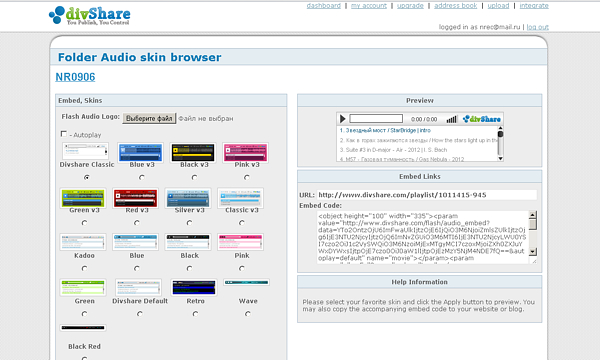Viewport: 600px width, 360px height.
Task: Click divShare logo inside preview player
Action: pyautogui.click(x=482, y=119)
